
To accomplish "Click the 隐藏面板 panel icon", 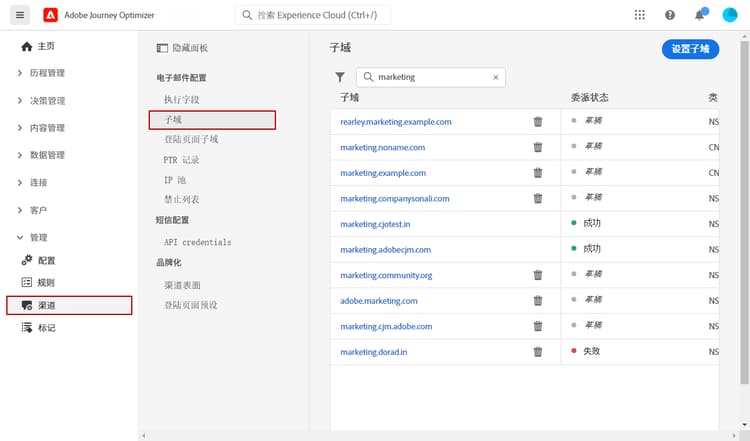I will tap(162, 48).
